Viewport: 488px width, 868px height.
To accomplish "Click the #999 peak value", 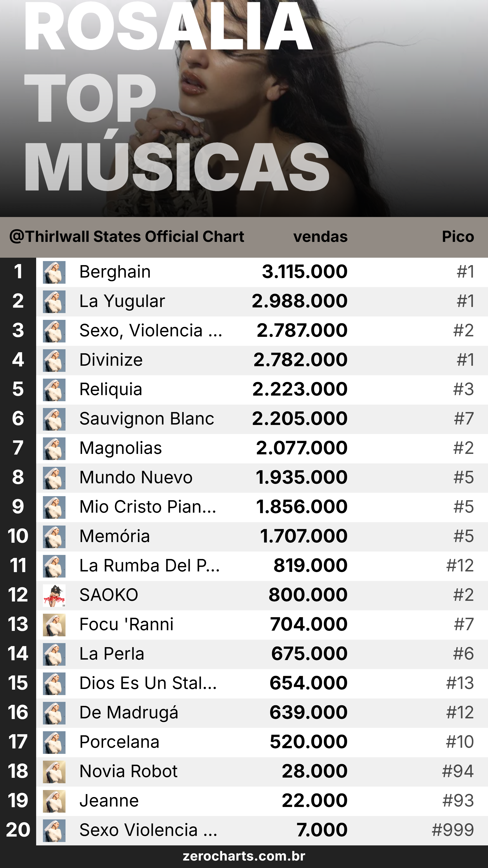I will point(453,830).
